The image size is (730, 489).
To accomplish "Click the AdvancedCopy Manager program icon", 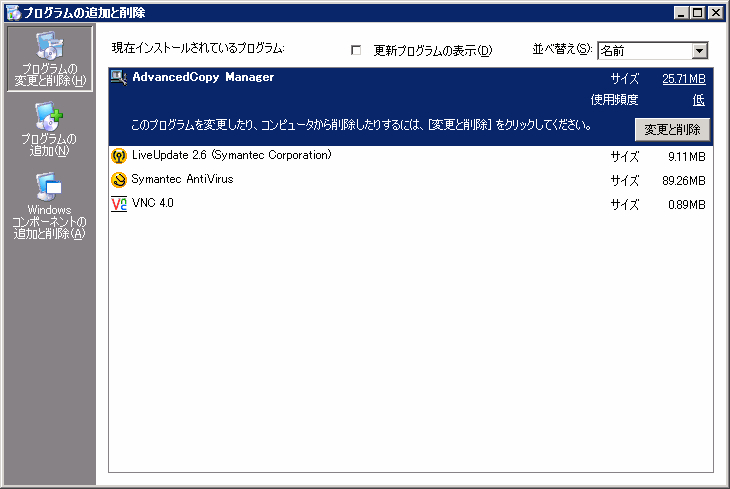I will [x=119, y=78].
